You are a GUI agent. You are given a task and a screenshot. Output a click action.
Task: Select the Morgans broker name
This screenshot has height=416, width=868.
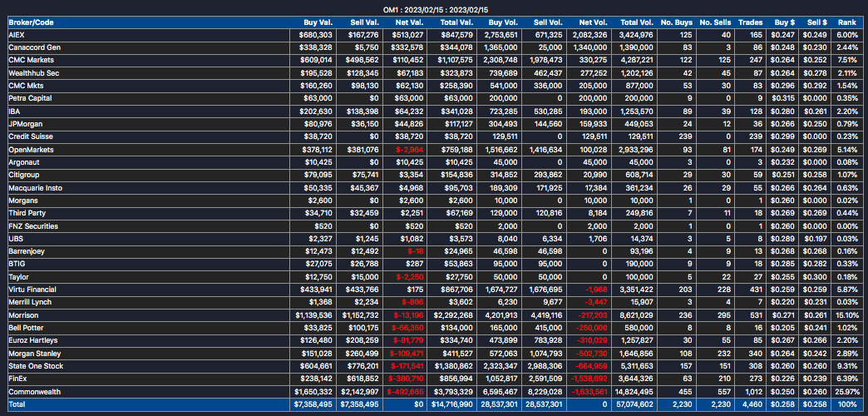(22, 201)
